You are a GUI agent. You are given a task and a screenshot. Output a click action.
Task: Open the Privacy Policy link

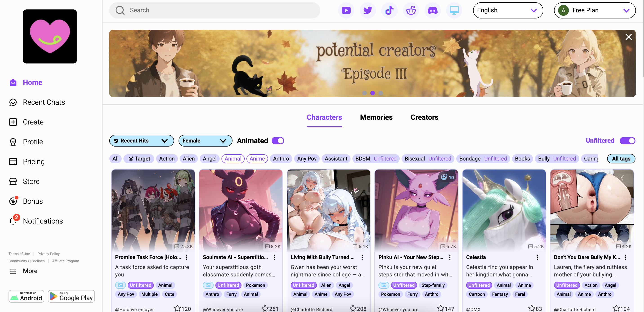tap(49, 254)
